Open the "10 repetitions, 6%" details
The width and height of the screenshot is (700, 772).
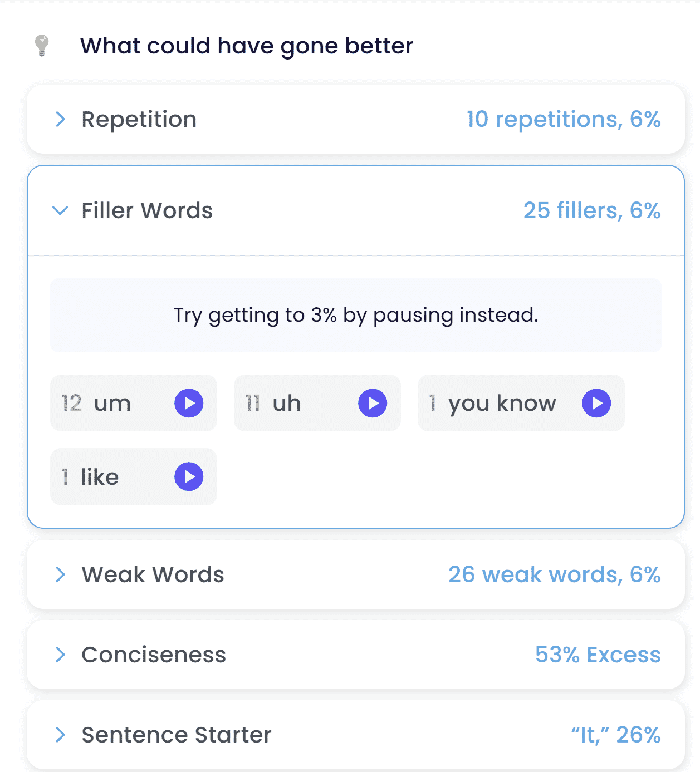click(x=562, y=120)
